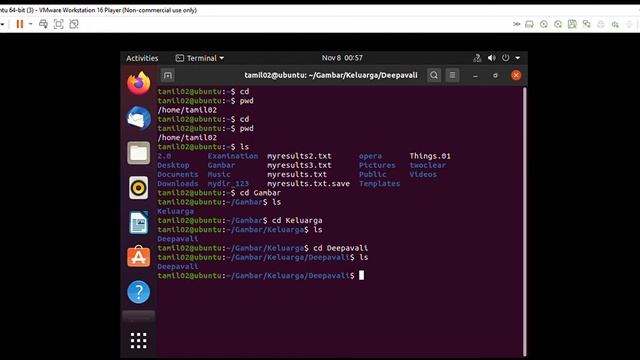Click the power icon in Ubuntu top bar
The height and width of the screenshot is (360, 640).
[x=506, y=58]
